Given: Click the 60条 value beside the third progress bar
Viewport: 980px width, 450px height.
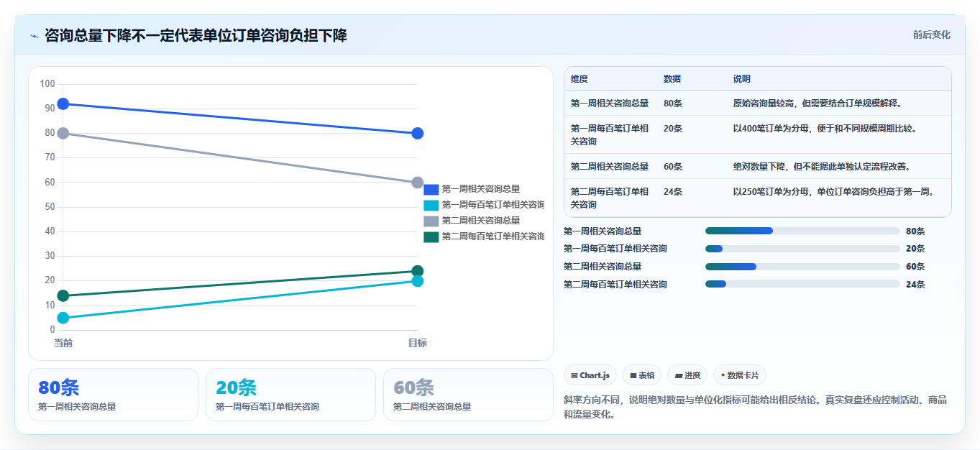Looking at the screenshot, I should coord(915,267).
